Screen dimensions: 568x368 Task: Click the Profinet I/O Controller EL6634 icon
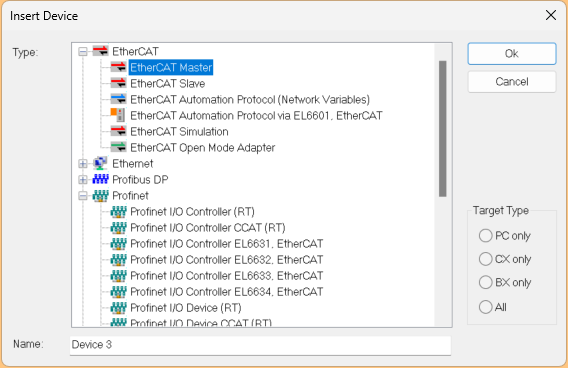click(x=118, y=292)
